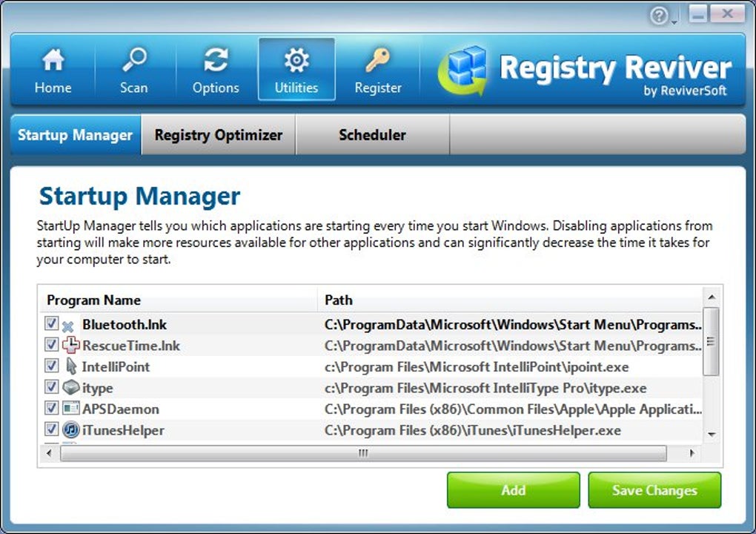The image size is (756, 534).
Task: Close the Registry Reviver window
Action: [x=728, y=14]
